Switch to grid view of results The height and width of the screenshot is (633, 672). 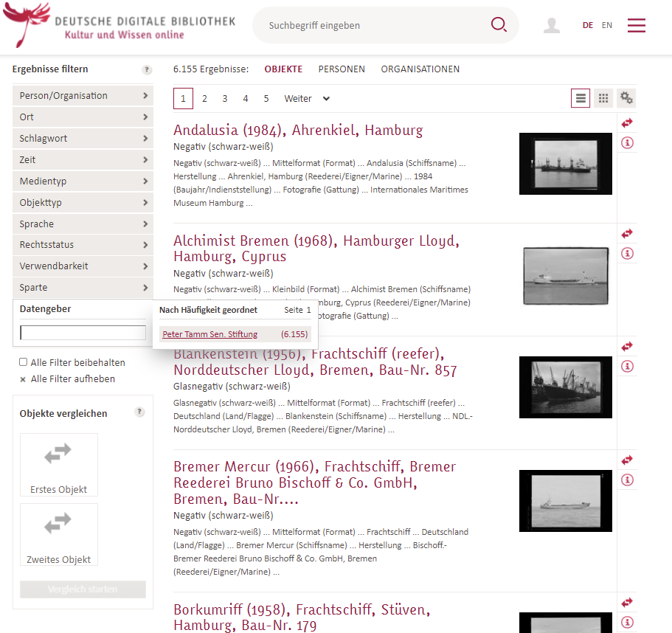(603, 99)
